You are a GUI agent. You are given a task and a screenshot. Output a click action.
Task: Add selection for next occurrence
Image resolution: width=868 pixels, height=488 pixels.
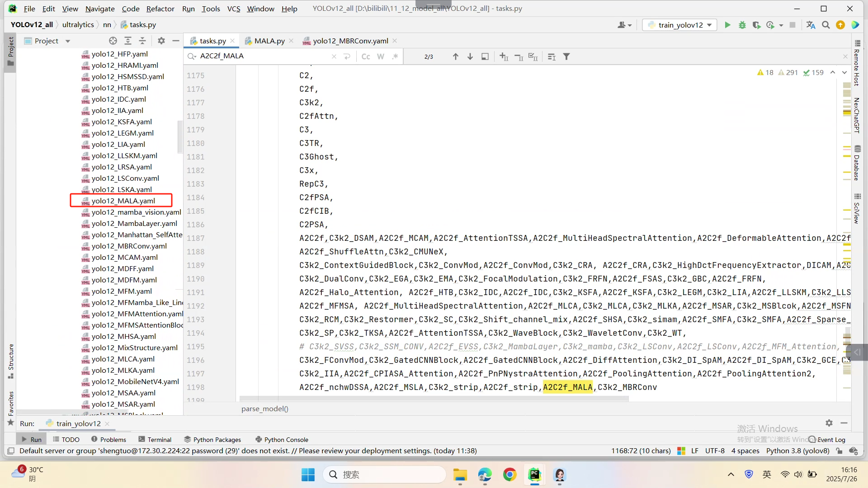coord(504,56)
